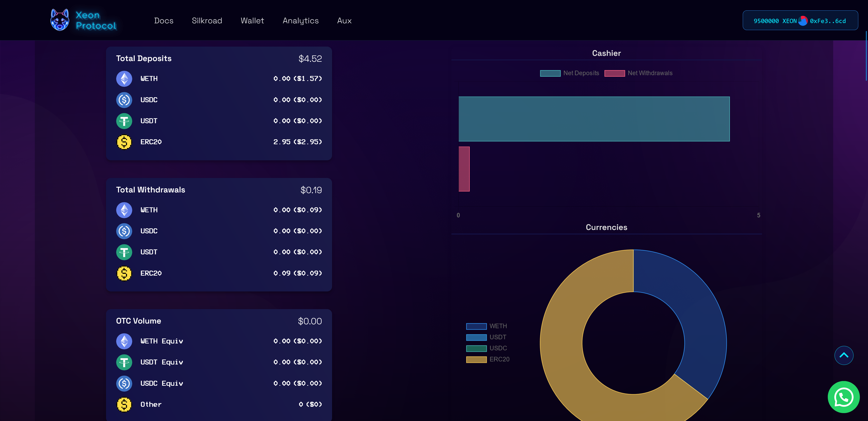Click wallet avatar icon beside address
The image size is (868, 421).
pos(803,21)
